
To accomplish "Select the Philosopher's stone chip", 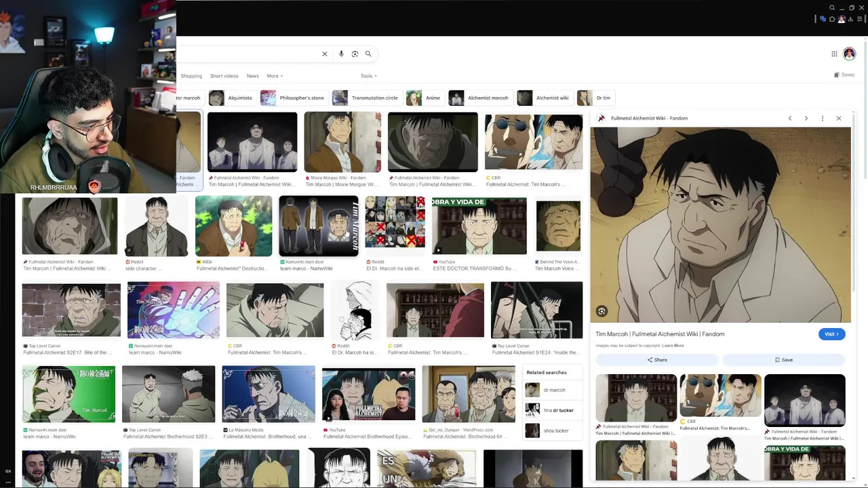I will tap(294, 98).
